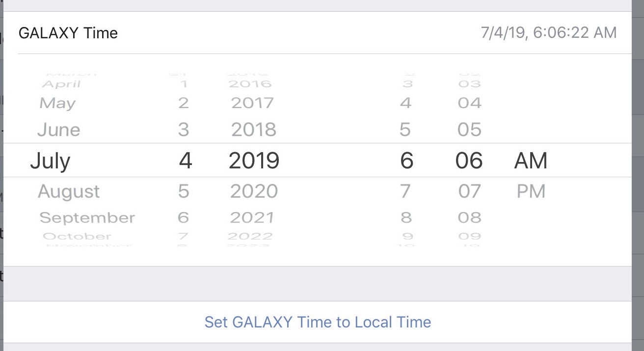Select June in the month wheel
This screenshot has height=351, width=644.
point(58,130)
